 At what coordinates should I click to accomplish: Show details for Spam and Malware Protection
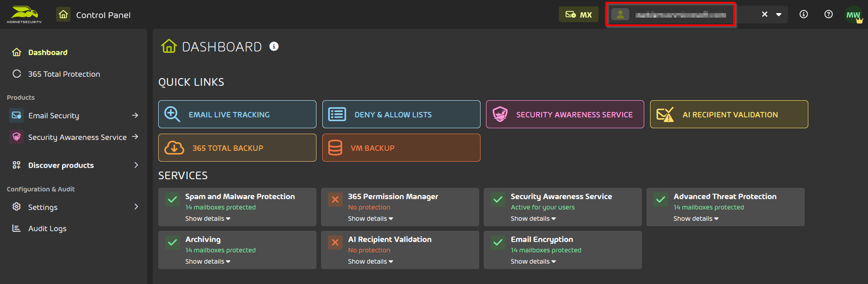click(x=208, y=219)
